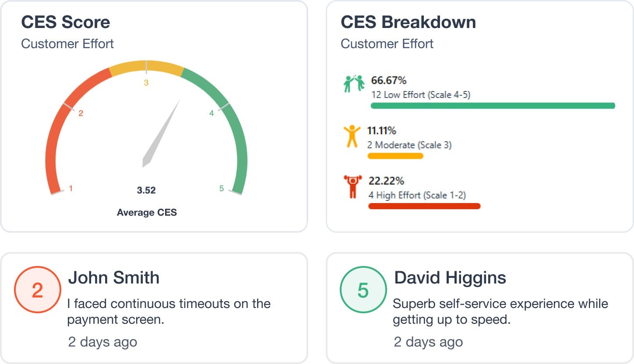The width and height of the screenshot is (634, 364).
Task: Click the red High Effort progress bar
Action: (424, 206)
